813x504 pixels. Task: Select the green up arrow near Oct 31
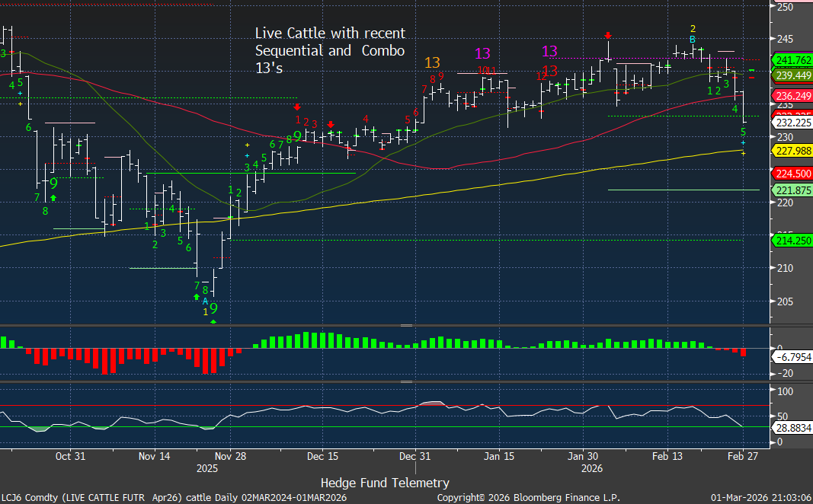point(53,198)
